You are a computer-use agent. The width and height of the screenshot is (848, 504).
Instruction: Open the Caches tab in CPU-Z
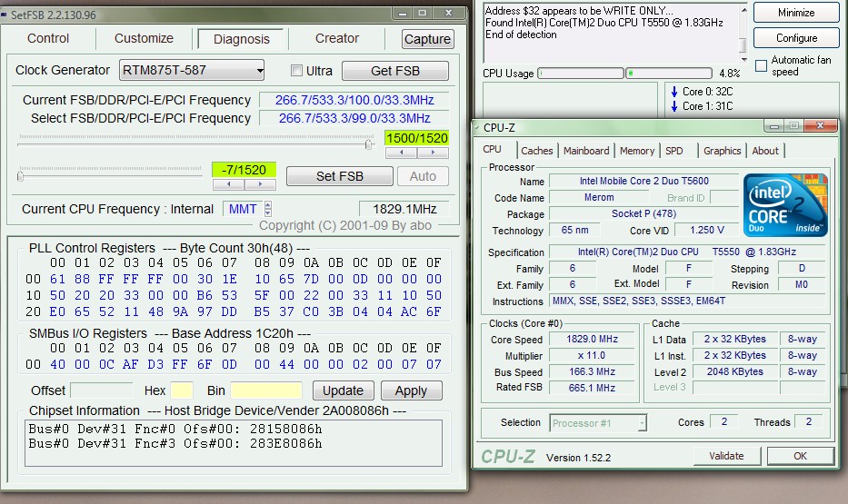point(536,151)
